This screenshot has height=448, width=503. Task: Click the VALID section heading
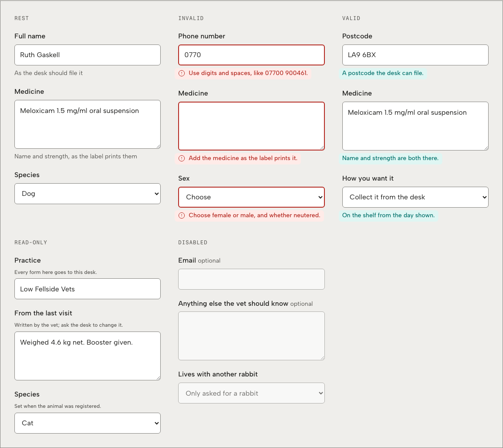tap(351, 18)
